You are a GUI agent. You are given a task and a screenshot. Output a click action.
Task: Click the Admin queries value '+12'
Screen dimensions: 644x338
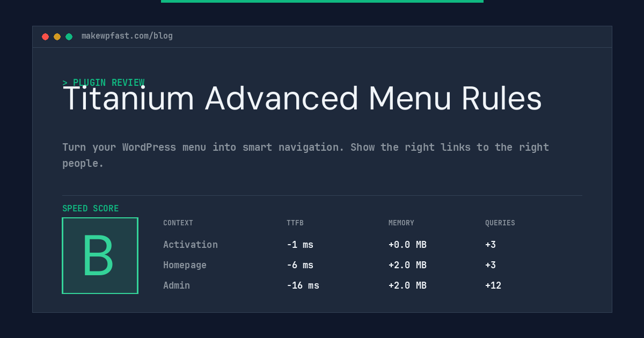click(493, 285)
